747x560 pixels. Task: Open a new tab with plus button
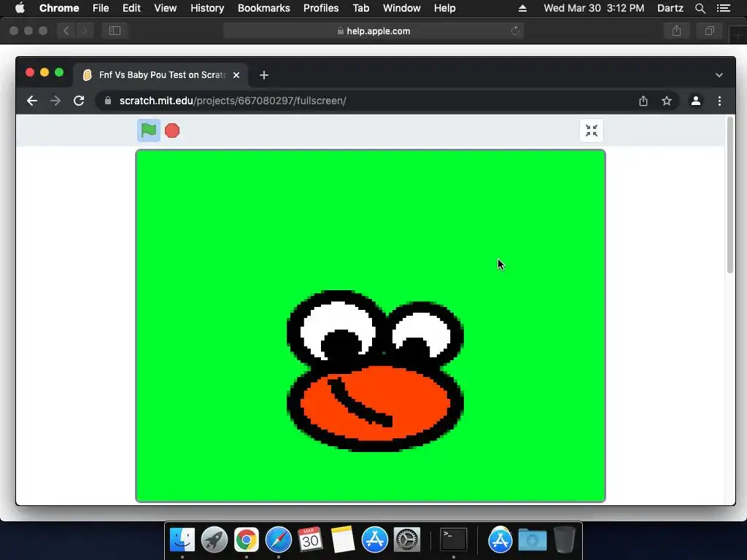(264, 75)
